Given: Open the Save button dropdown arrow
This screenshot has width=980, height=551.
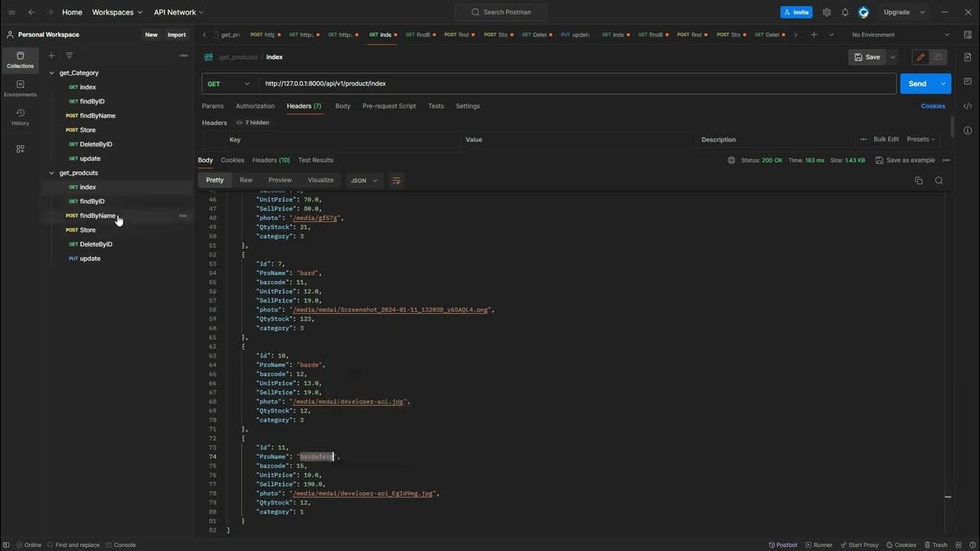Looking at the screenshot, I should (x=893, y=57).
